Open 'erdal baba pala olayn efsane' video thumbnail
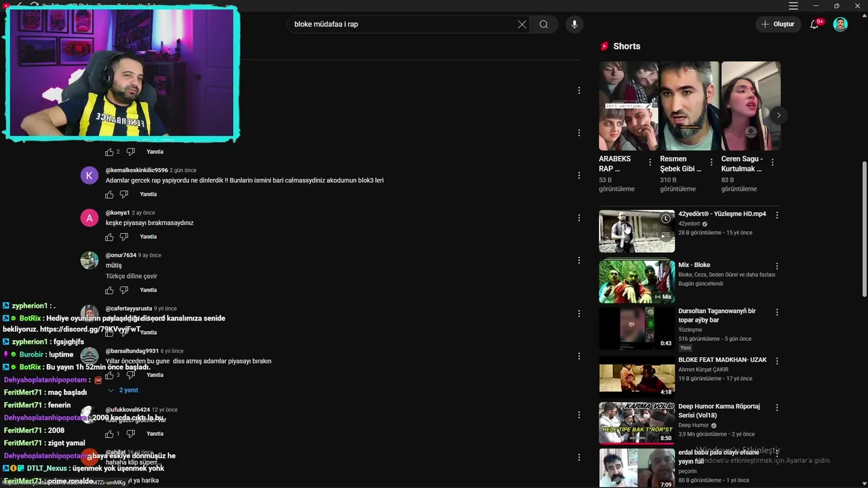Screen dimensions: 868x488 (637, 468)
